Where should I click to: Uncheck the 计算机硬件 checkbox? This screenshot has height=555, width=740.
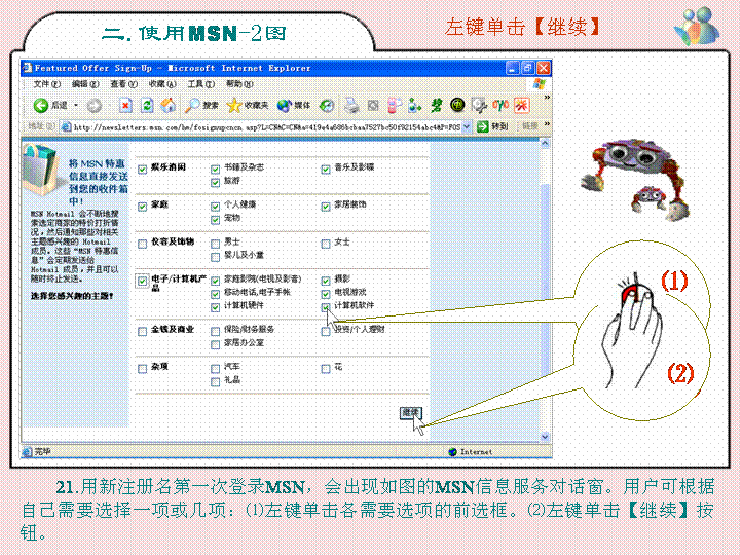(216, 307)
